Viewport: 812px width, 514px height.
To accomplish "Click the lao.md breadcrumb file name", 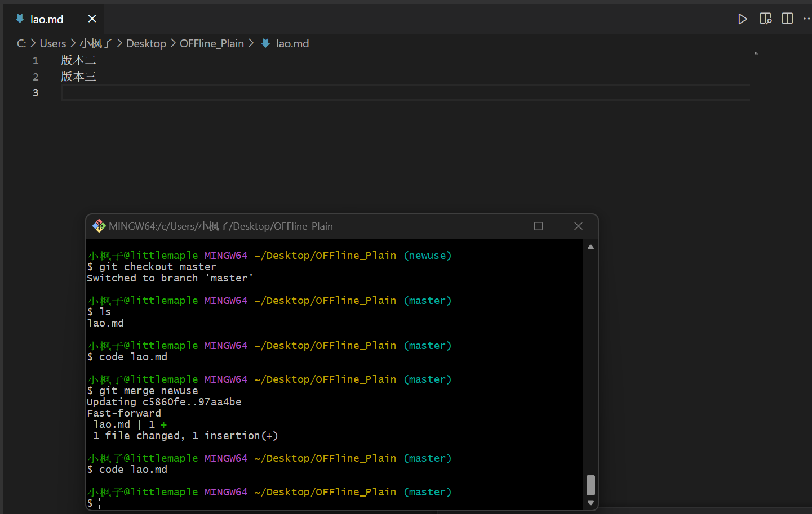I will tap(292, 43).
